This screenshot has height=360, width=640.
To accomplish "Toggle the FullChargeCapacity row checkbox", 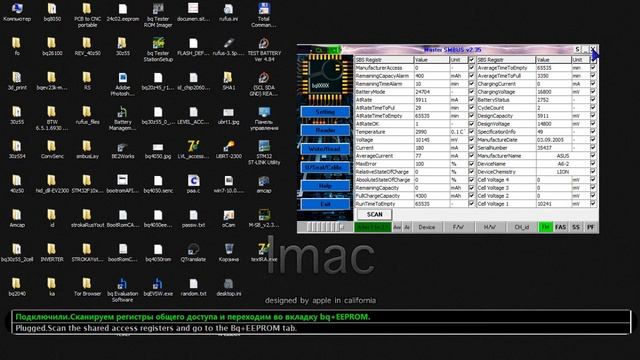I will 472,196.
